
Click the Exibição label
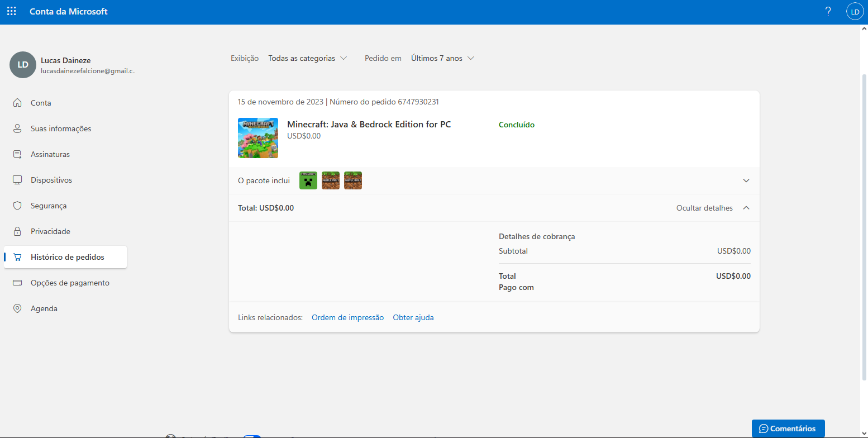point(245,58)
